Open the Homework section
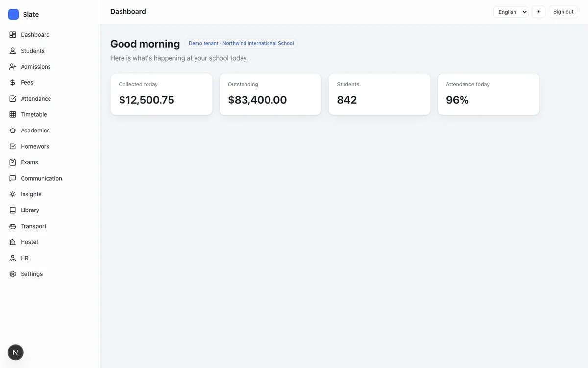The image size is (588, 368). [35, 146]
